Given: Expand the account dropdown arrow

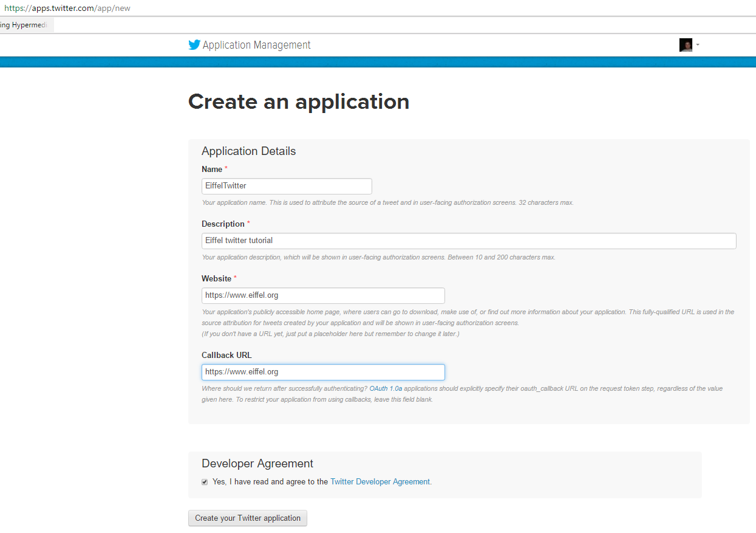Looking at the screenshot, I should click(698, 45).
